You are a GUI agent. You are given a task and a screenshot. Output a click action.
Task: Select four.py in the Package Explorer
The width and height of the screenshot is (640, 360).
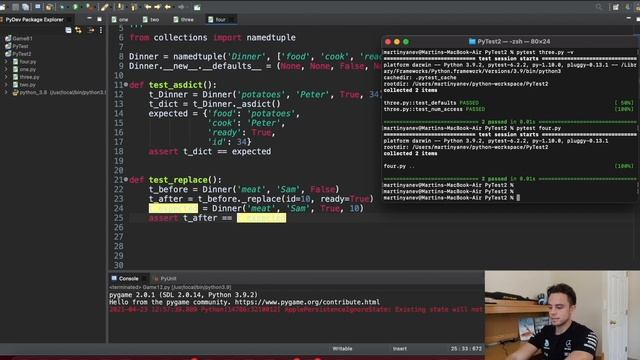(24, 62)
